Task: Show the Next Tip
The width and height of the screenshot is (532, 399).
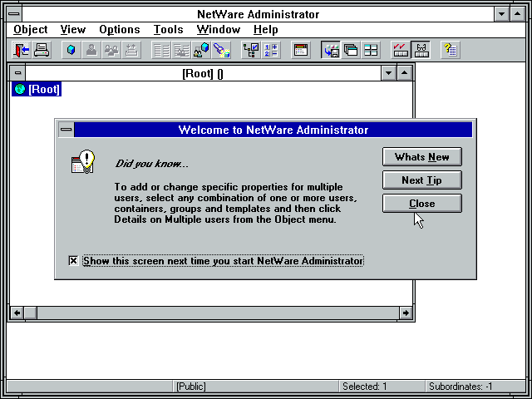Action: coord(422,180)
